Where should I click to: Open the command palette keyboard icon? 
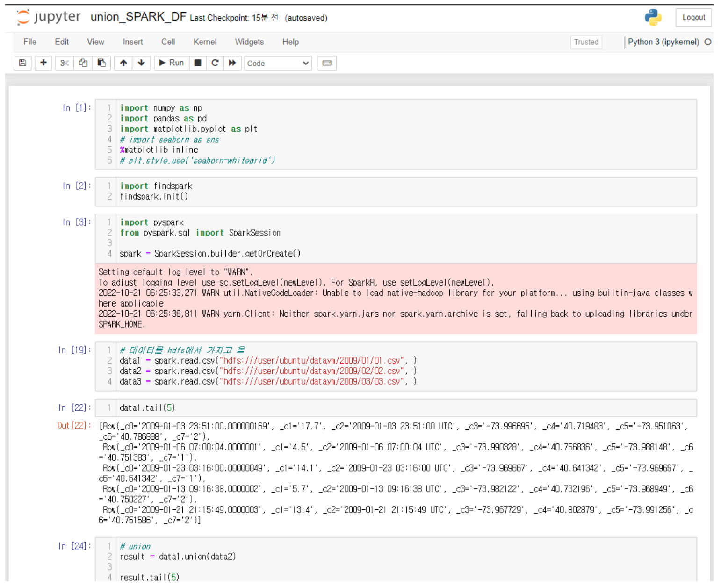[326, 63]
